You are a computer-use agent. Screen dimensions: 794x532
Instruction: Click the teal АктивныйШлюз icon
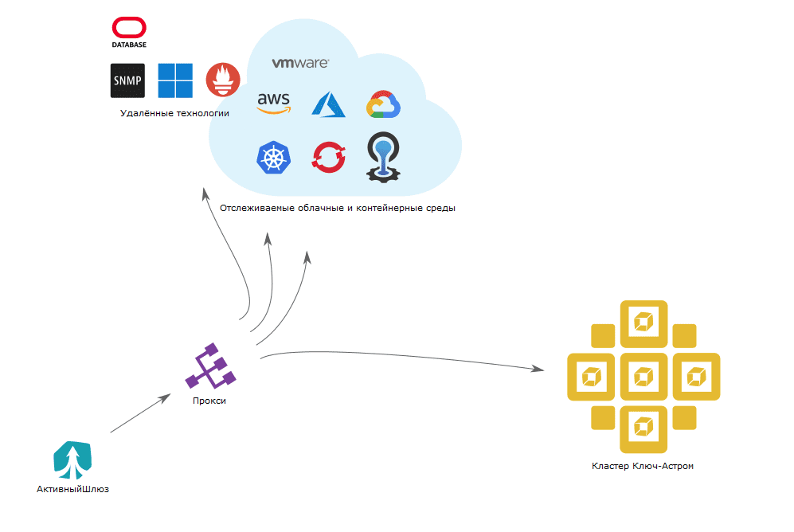[x=72, y=460]
